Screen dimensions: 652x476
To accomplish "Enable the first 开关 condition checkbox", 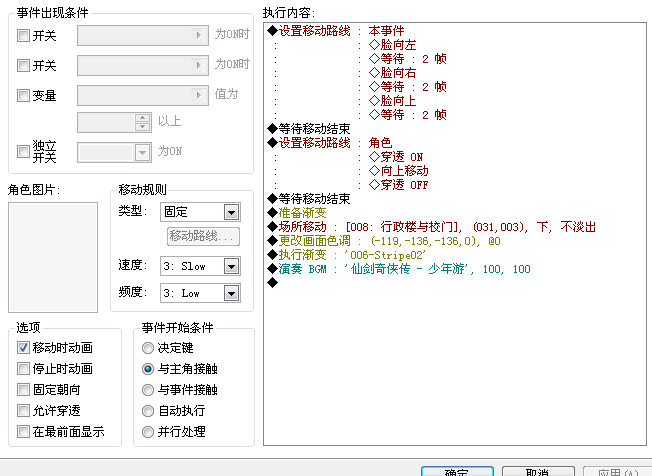I will click(23, 35).
